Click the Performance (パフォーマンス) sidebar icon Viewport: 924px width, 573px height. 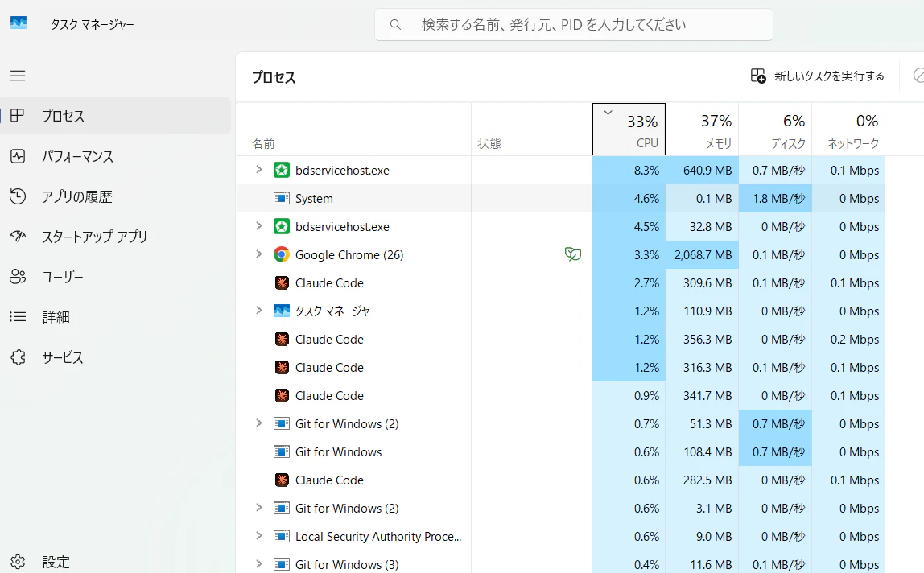(x=18, y=156)
